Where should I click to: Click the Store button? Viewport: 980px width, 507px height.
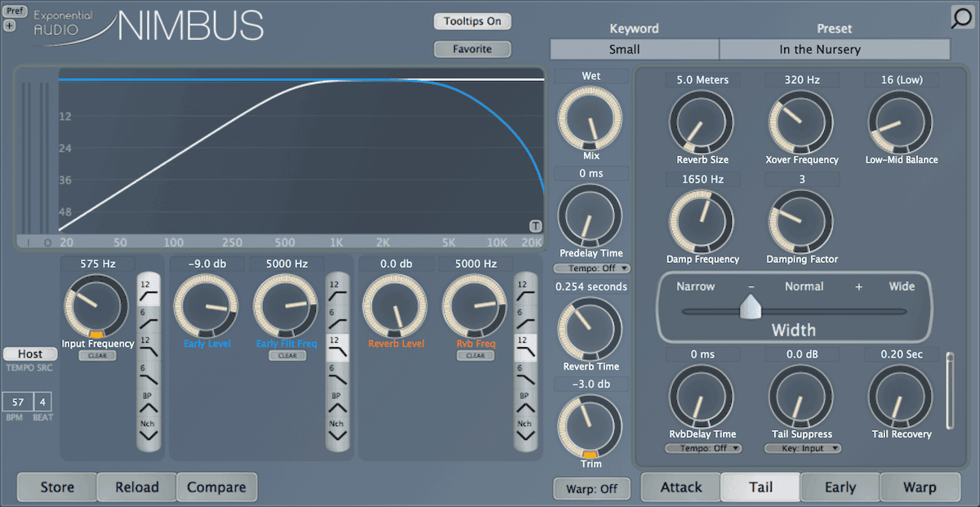tap(57, 487)
